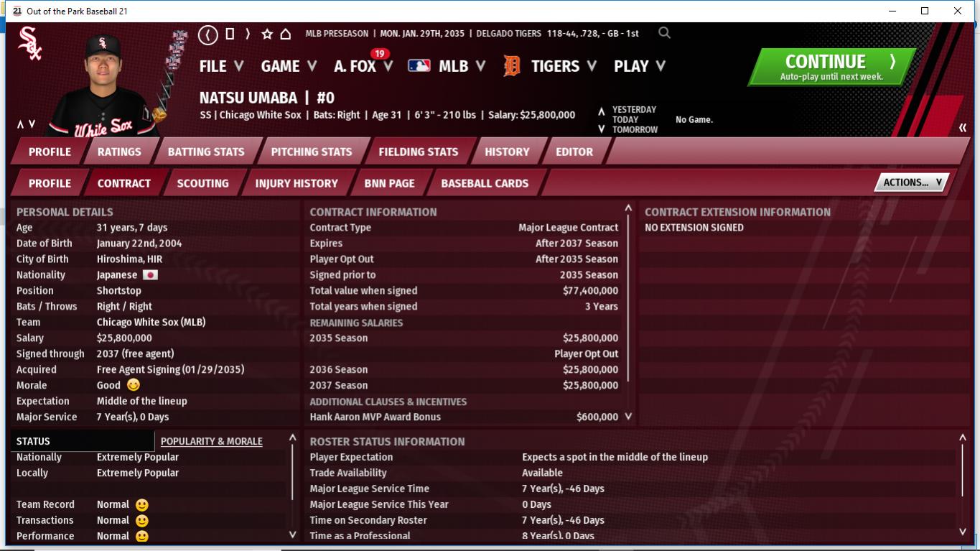Image resolution: width=980 pixels, height=551 pixels.
Task: Open the BNN PAGE sub-tab
Action: [x=390, y=183]
